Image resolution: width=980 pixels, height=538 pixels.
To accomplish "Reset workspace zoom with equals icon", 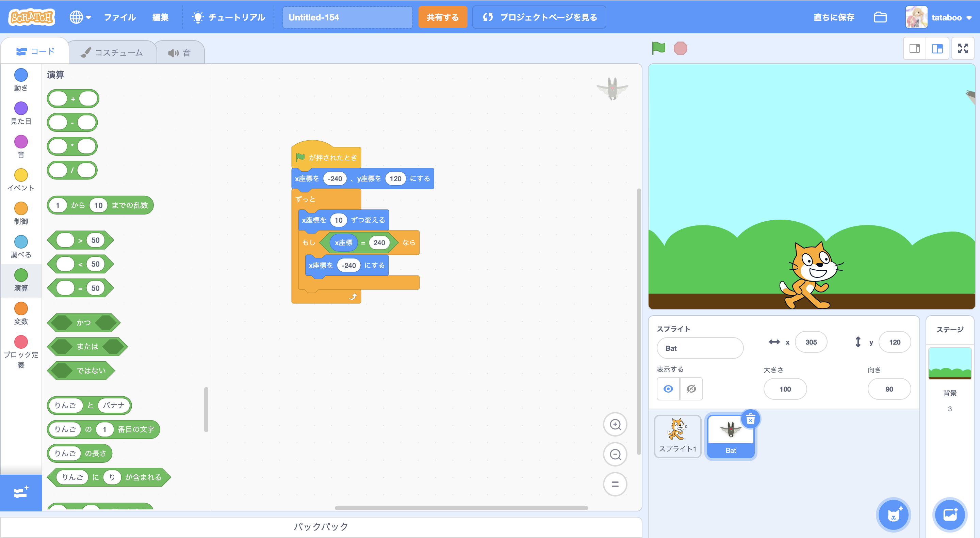I will click(615, 484).
